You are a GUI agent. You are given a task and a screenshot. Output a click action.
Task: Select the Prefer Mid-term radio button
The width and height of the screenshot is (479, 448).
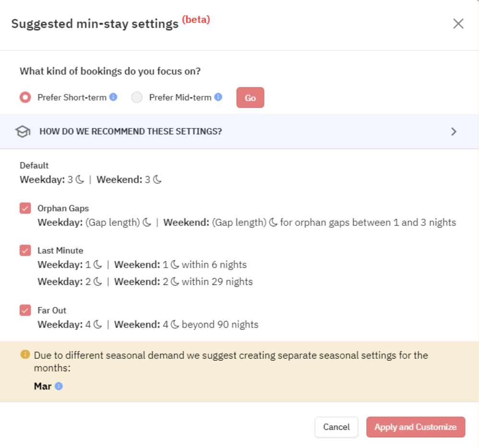137,97
